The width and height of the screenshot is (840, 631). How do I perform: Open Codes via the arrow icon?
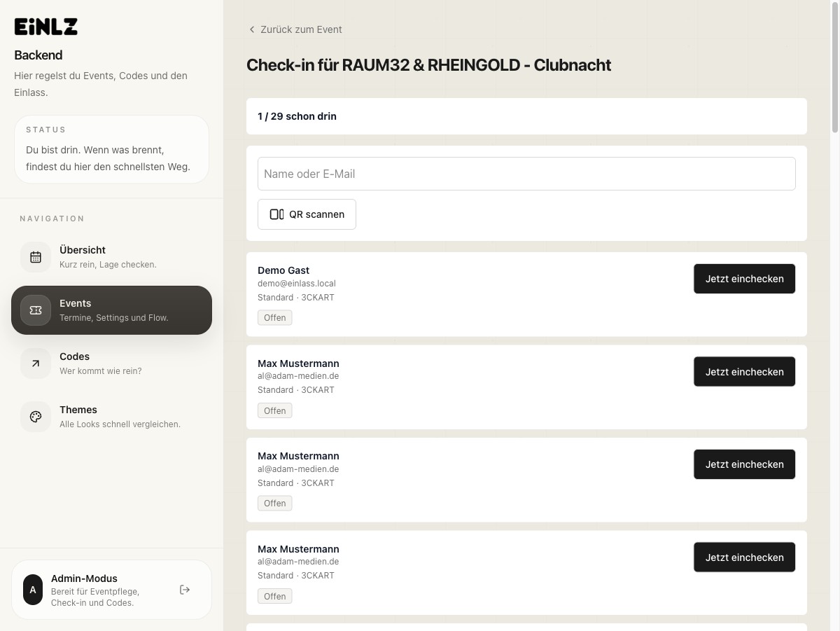36,363
